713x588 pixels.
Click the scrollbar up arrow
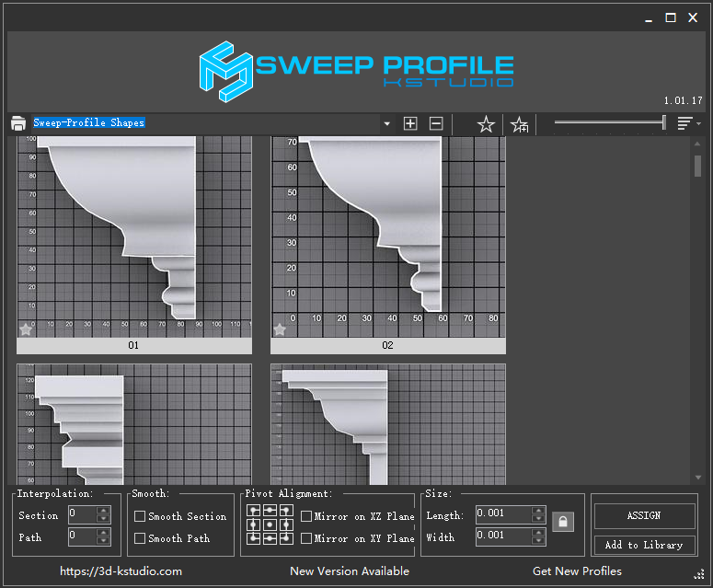click(698, 144)
